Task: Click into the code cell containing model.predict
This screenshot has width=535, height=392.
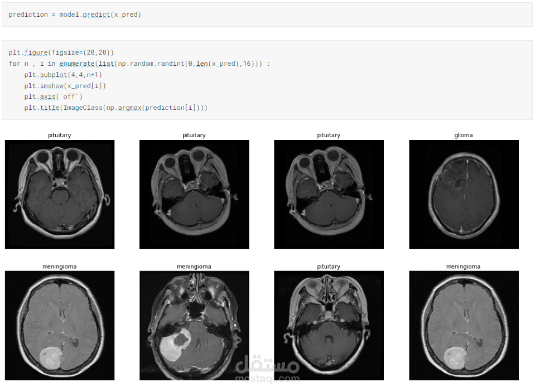Action: (x=73, y=14)
